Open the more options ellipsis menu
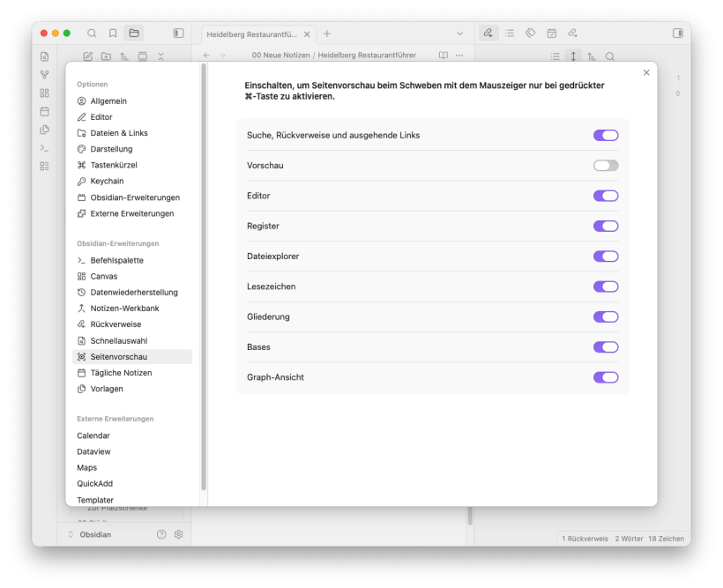 459,56
